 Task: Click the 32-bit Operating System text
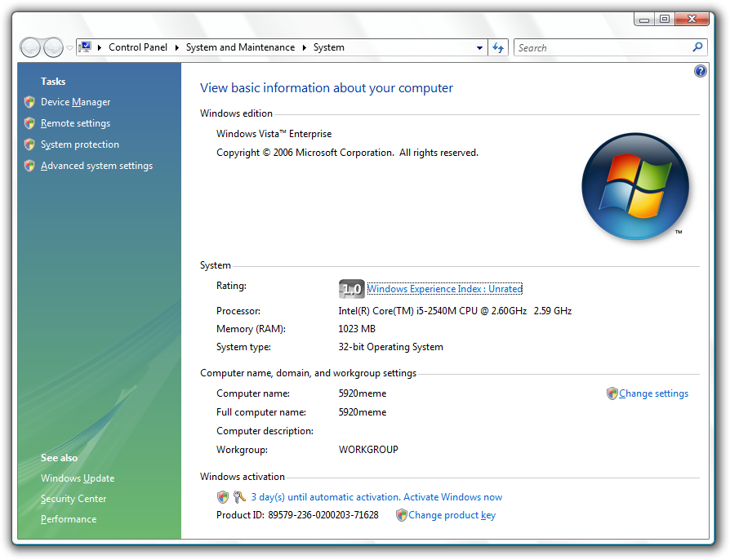[x=390, y=347]
